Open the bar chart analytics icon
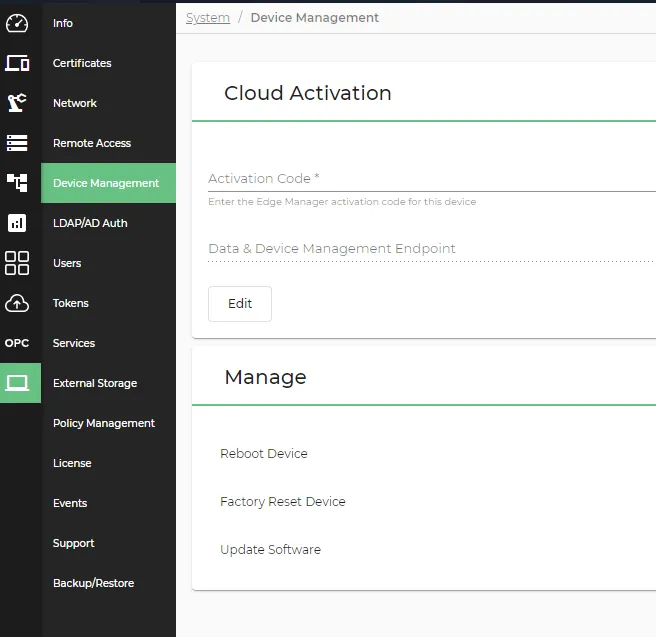 tap(17, 223)
